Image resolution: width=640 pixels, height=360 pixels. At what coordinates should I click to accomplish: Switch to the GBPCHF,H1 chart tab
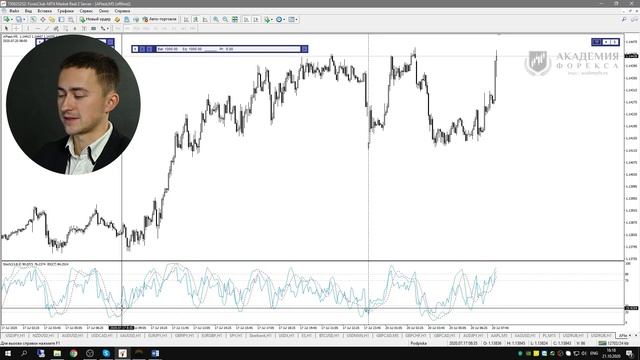click(416, 336)
